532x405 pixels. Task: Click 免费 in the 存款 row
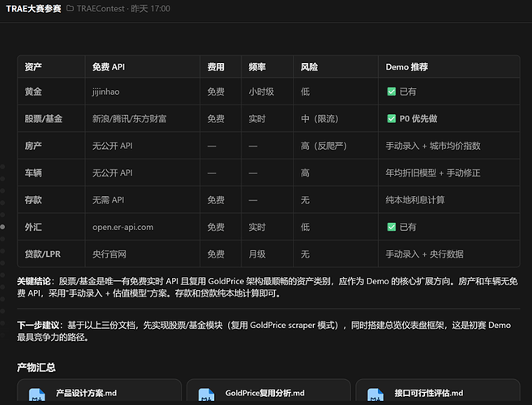point(216,200)
